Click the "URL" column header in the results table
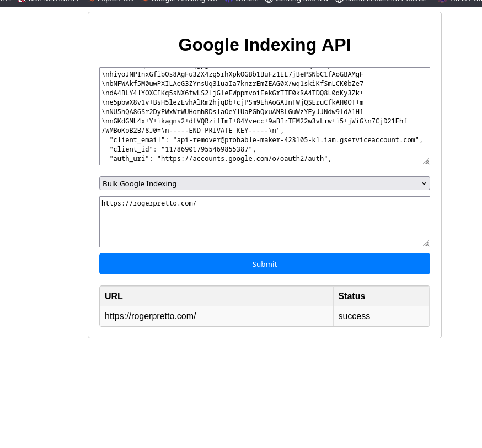Viewport: 482px width, 448px height. (x=216, y=296)
